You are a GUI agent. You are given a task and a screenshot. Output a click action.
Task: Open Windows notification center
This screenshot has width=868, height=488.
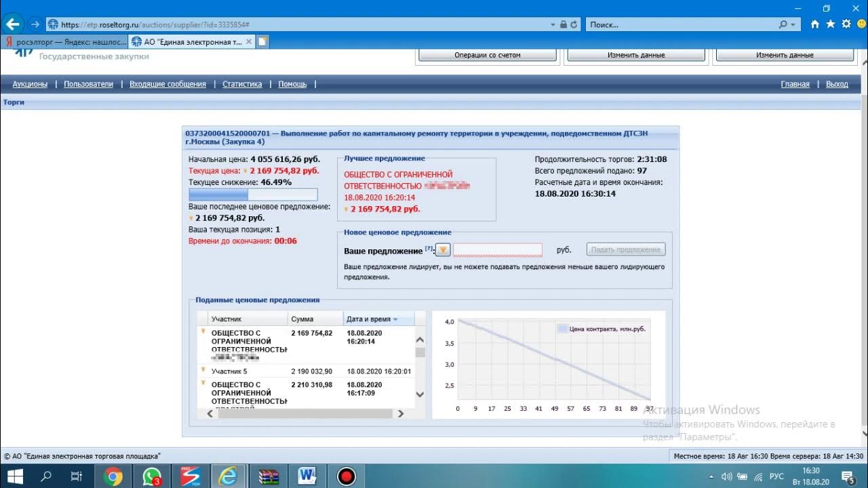click(x=847, y=476)
